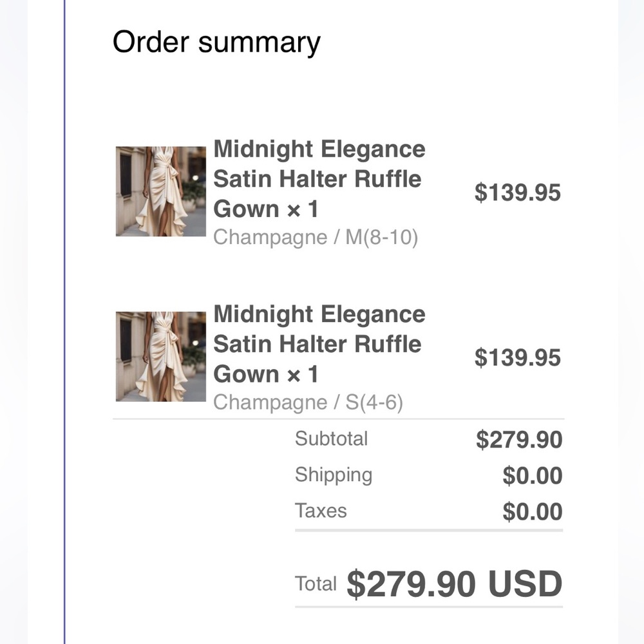Click the second Midnight Elegance gown title

point(319,344)
